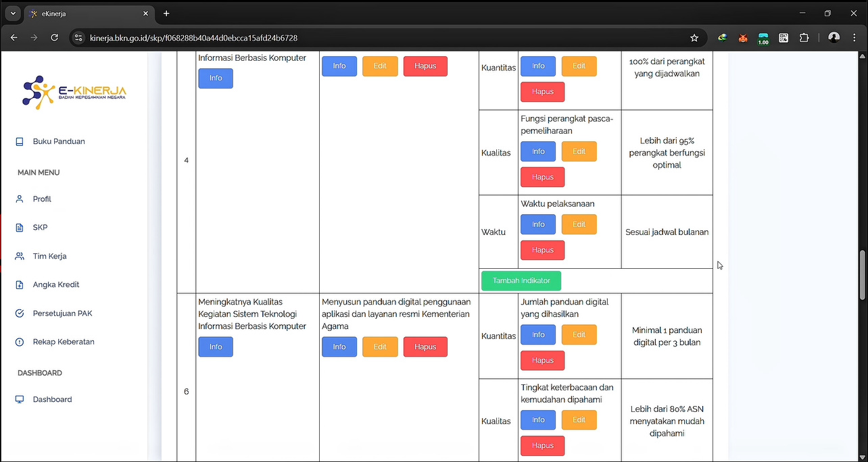Expand the tab search dropdown arrow
This screenshot has height=462, width=868.
(12, 14)
